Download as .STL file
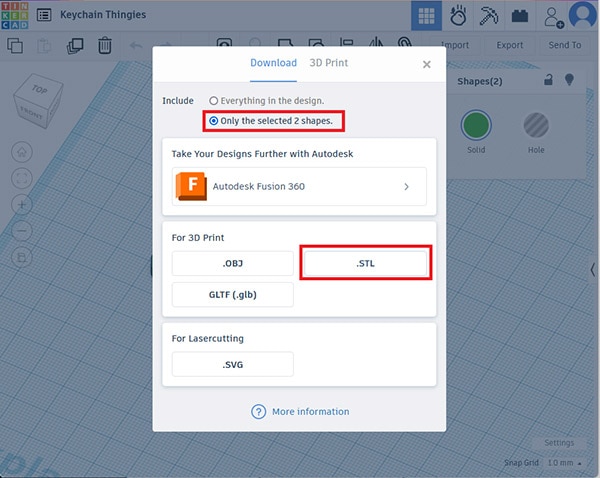The height and width of the screenshot is (478, 600). coord(365,263)
